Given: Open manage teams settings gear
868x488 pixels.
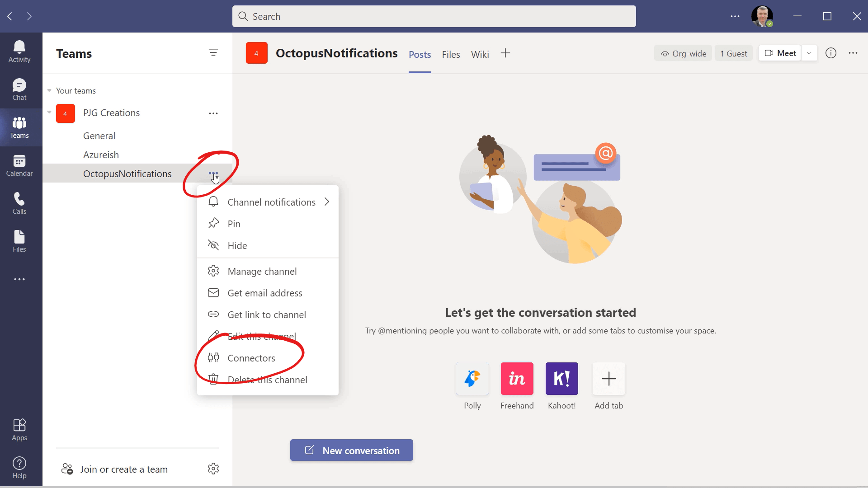Looking at the screenshot, I should [x=213, y=469].
